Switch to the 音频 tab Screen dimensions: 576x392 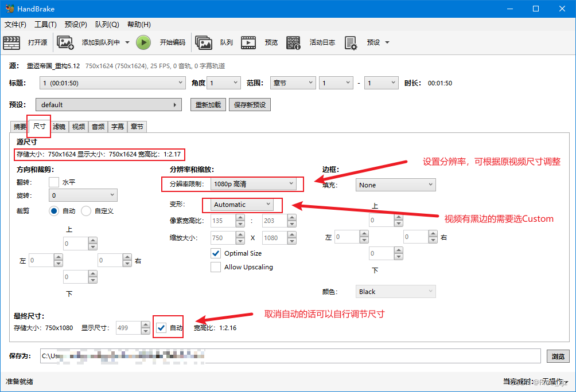[98, 127]
